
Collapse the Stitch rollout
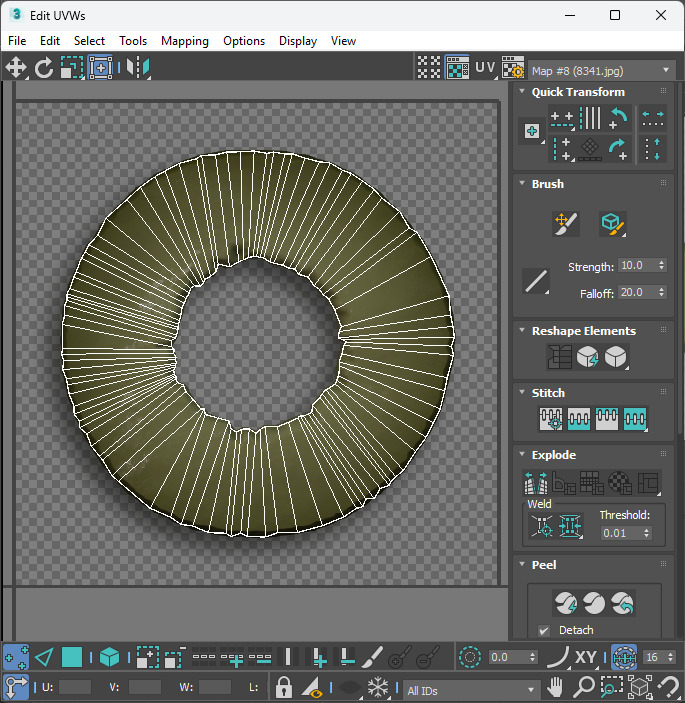[522, 392]
